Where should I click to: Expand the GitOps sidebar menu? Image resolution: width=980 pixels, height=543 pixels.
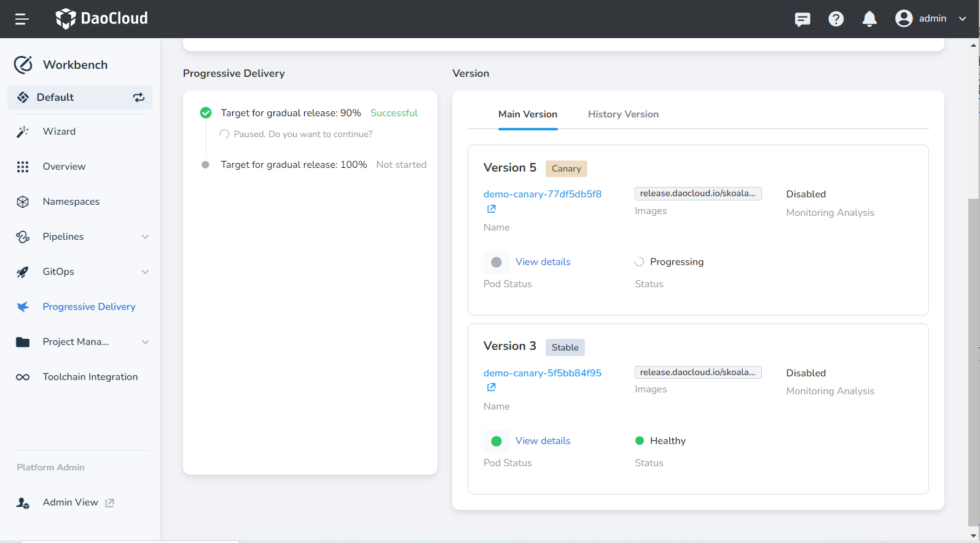[x=145, y=272]
